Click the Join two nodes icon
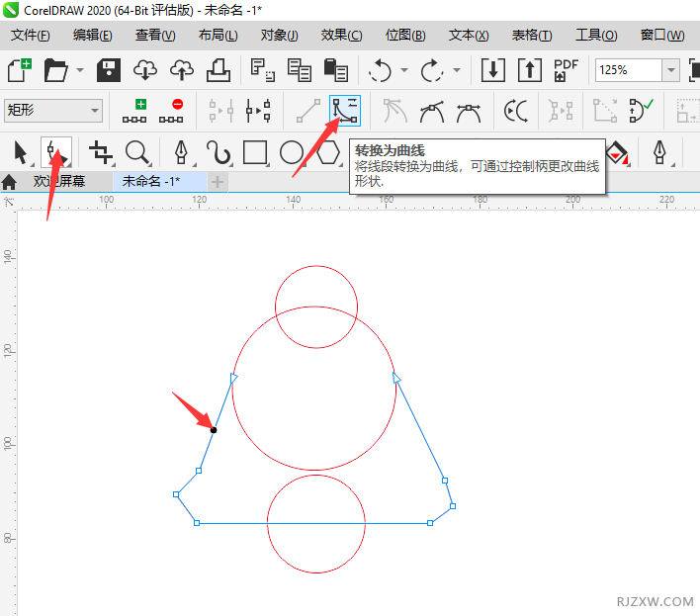Image resolution: width=700 pixels, height=616 pixels. [221, 111]
